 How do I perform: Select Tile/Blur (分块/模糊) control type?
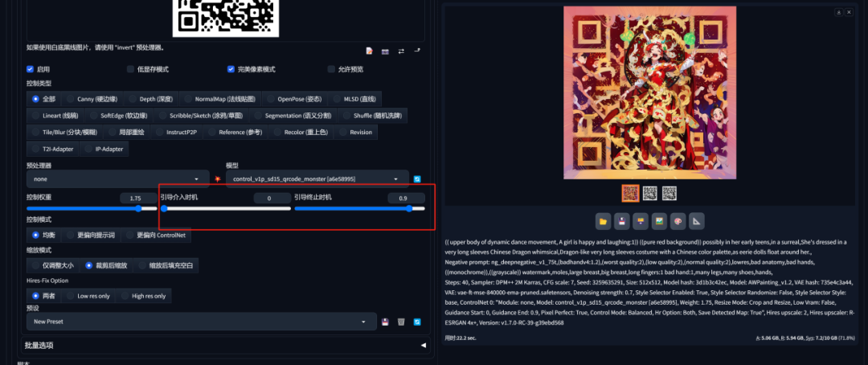coord(65,133)
